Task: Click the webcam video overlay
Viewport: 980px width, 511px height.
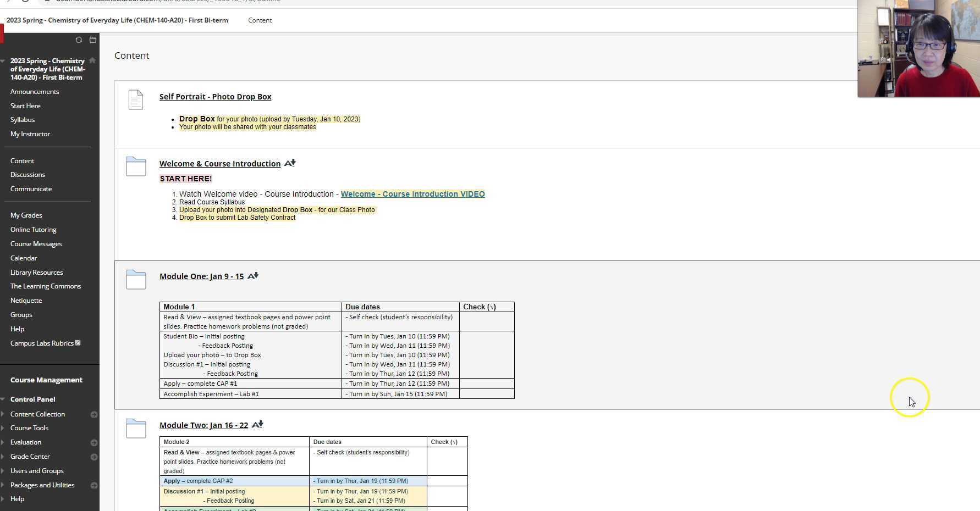Action: tap(917, 48)
